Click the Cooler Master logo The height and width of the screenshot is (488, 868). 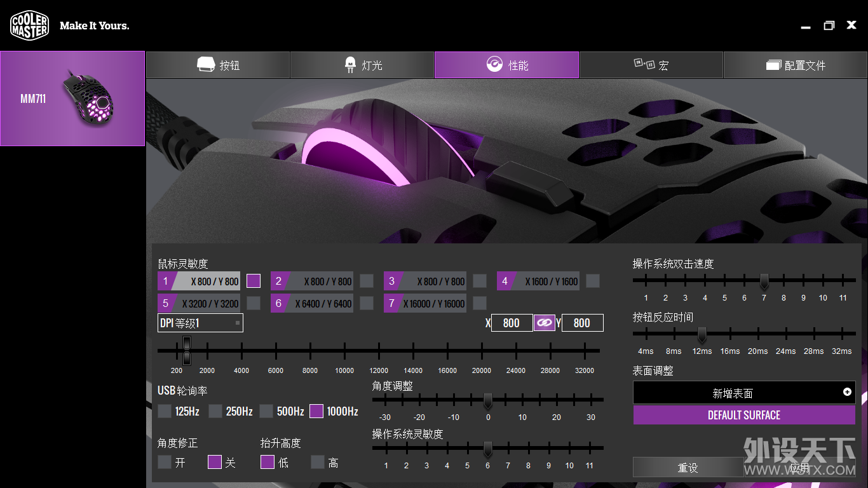[x=29, y=25]
